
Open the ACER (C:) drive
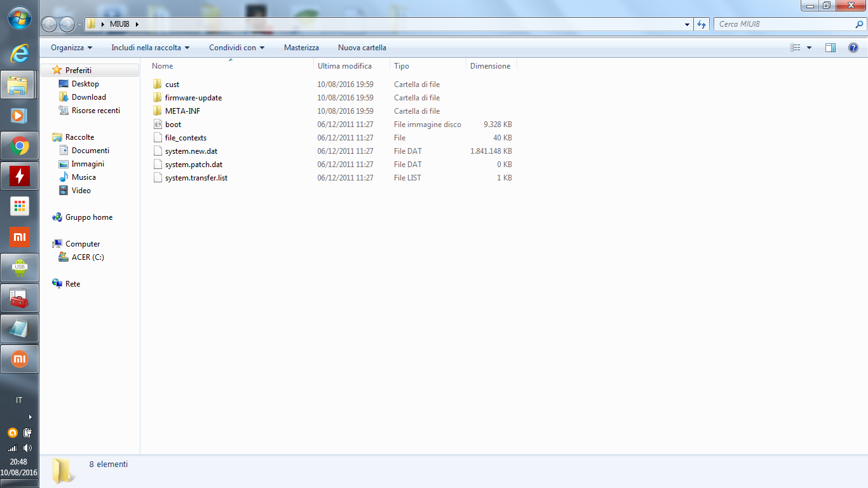click(88, 257)
